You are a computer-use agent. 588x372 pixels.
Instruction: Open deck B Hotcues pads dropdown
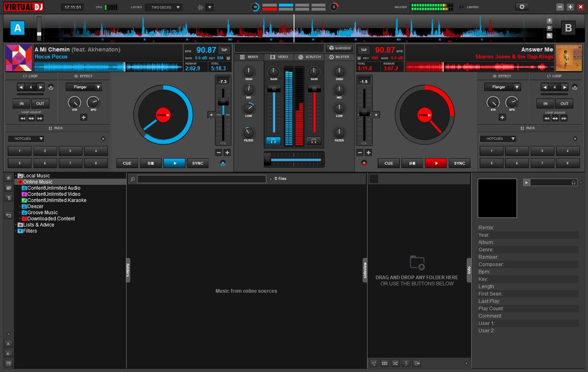[498, 139]
